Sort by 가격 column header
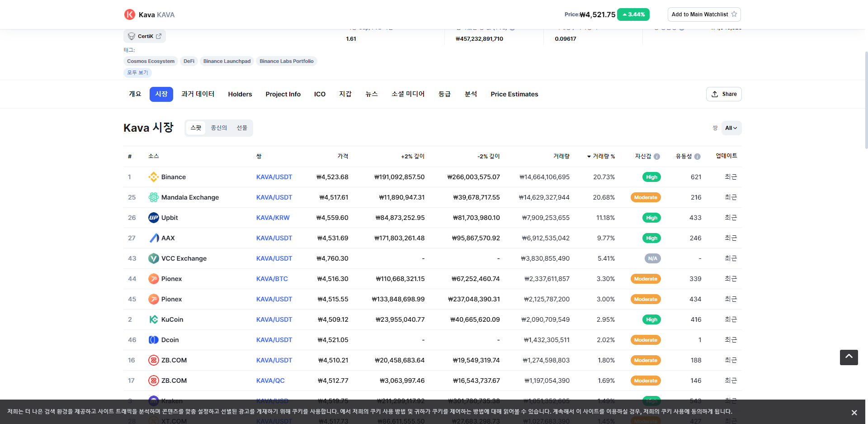The width and height of the screenshot is (868, 424). [x=343, y=156]
